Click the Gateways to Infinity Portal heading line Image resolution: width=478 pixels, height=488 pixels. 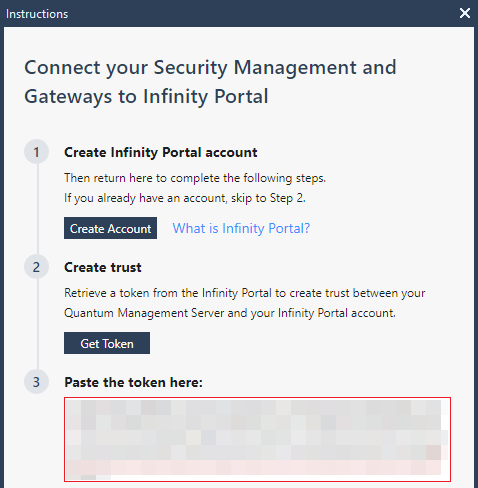click(146, 97)
